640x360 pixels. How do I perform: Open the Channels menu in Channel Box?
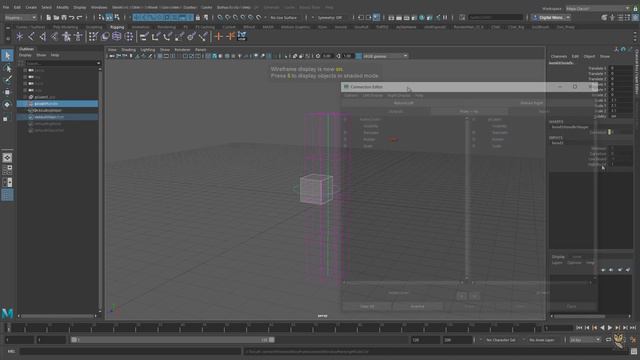559,56
